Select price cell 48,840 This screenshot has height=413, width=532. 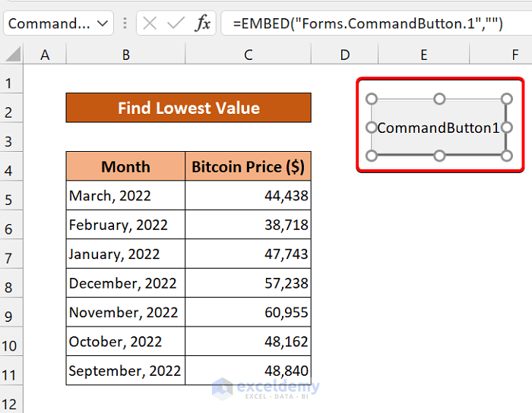pos(249,370)
